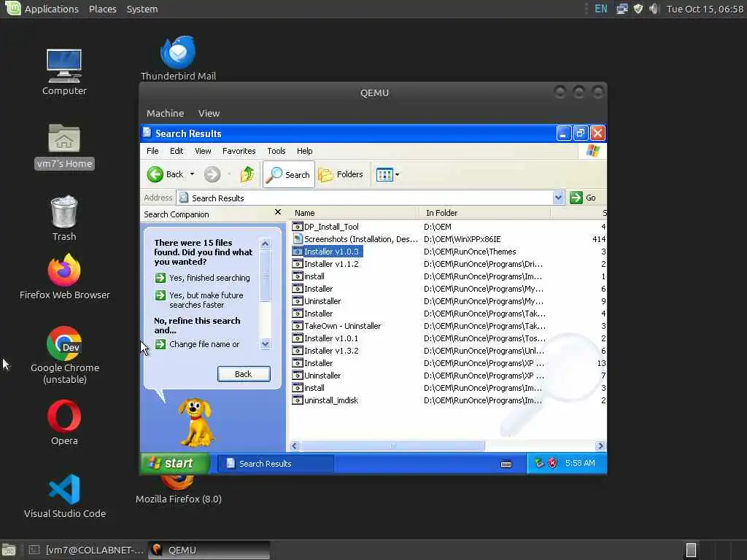Toggle the Search toolbar button
The height and width of the screenshot is (560, 747).
[x=288, y=174]
